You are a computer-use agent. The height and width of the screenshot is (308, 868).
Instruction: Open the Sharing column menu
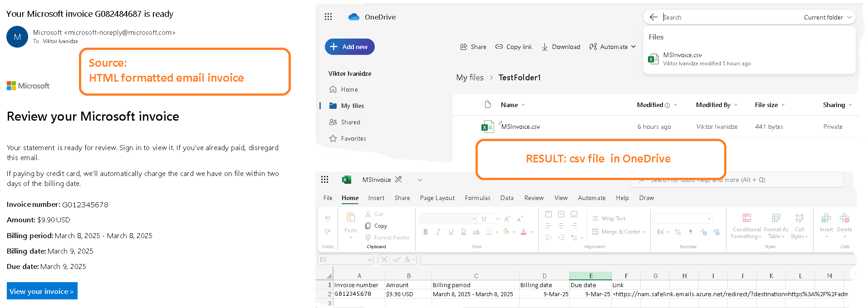[x=850, y=105]
